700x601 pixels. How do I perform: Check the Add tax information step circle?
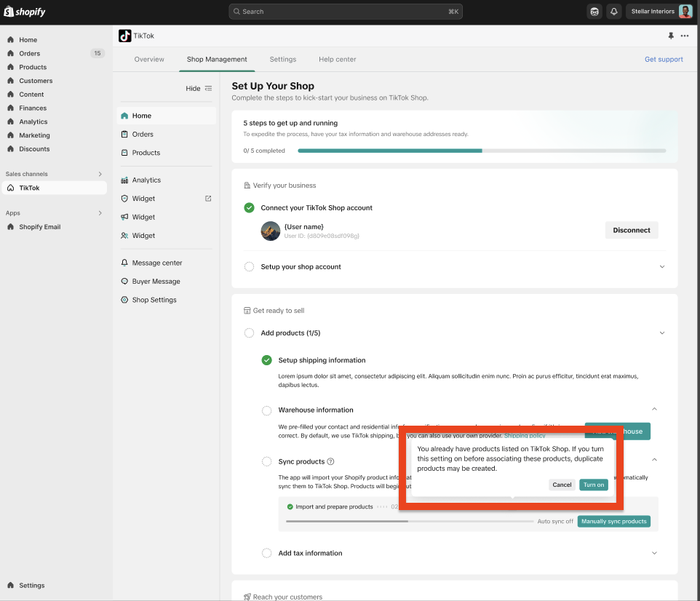(267, 553)
